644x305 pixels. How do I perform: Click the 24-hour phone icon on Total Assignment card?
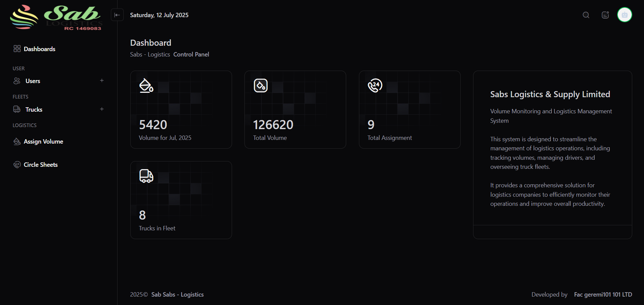point(375,85)
